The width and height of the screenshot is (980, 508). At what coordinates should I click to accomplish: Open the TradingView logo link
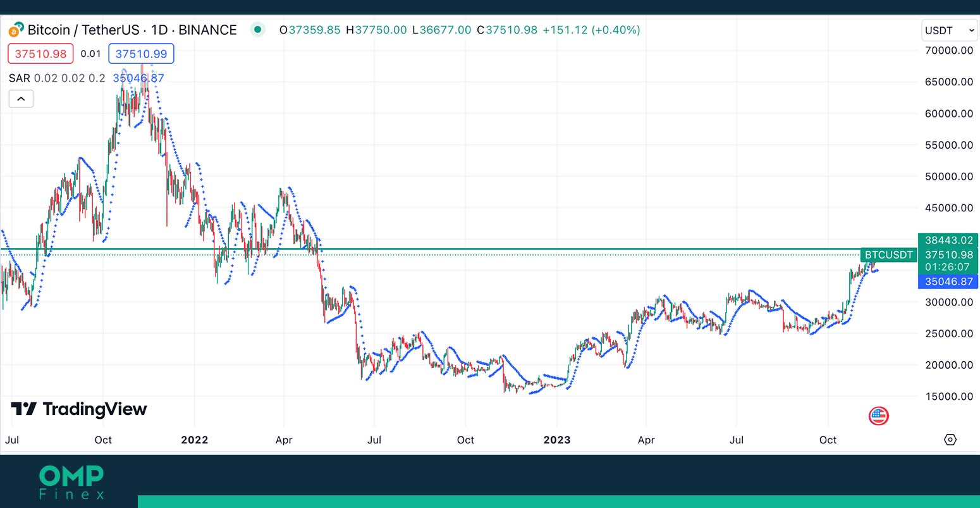coord(79,409)
